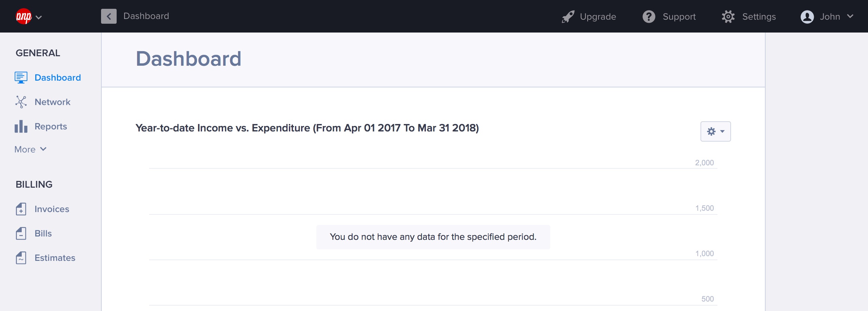The height and width of the screenshot is (311, 868).
Task: Expand the More section in sidebar
Action: [x=31, y=149]
